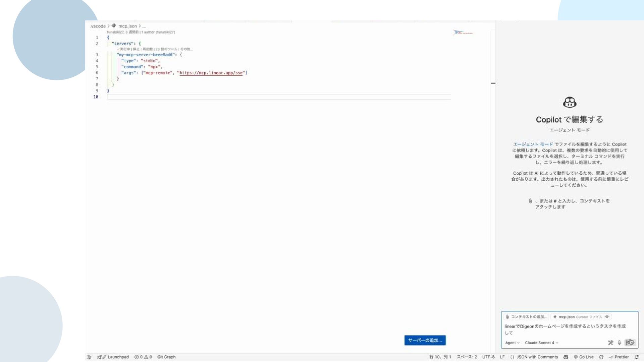Click the 停止 server code lens

tap(136, 49)
